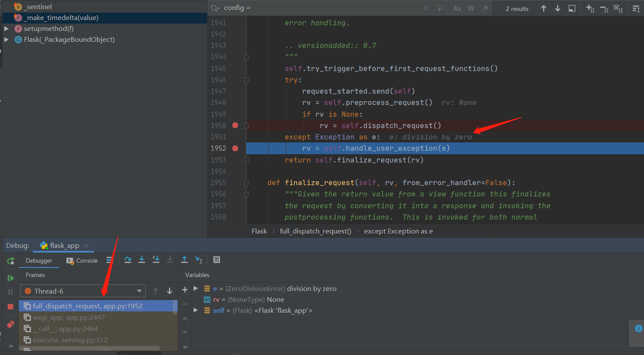The image size is (644, 355).
Task: Click the Step Into debugger icon
Action: [142, 260]
